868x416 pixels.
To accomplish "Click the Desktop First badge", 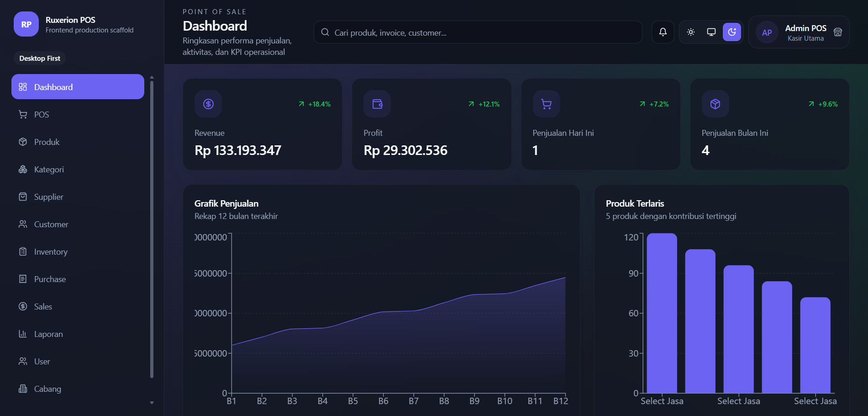I will coord(40,59).
